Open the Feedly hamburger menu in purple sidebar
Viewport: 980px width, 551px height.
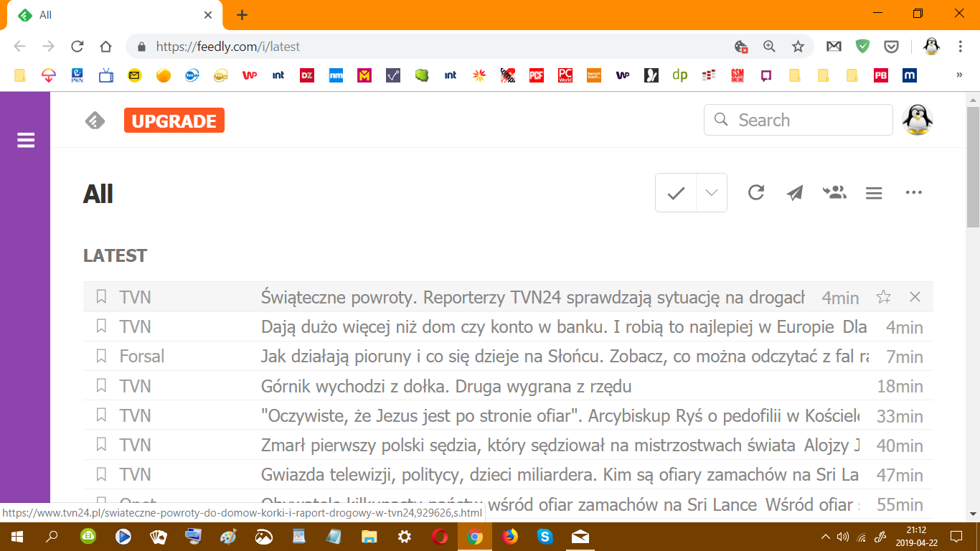point(26,141)
